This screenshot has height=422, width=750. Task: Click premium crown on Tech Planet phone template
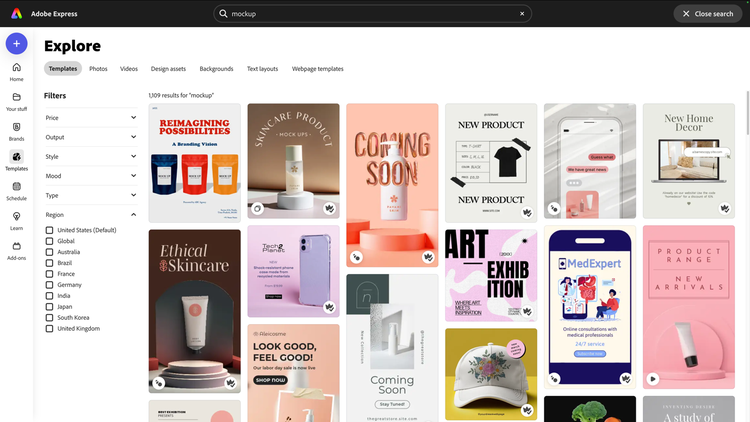coord(329,307)
